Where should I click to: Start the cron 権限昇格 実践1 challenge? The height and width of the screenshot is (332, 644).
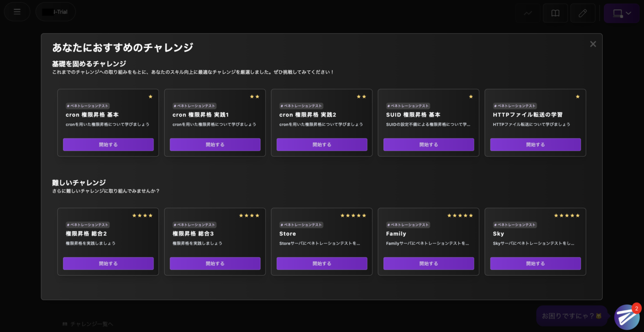(x=215, y=144)
